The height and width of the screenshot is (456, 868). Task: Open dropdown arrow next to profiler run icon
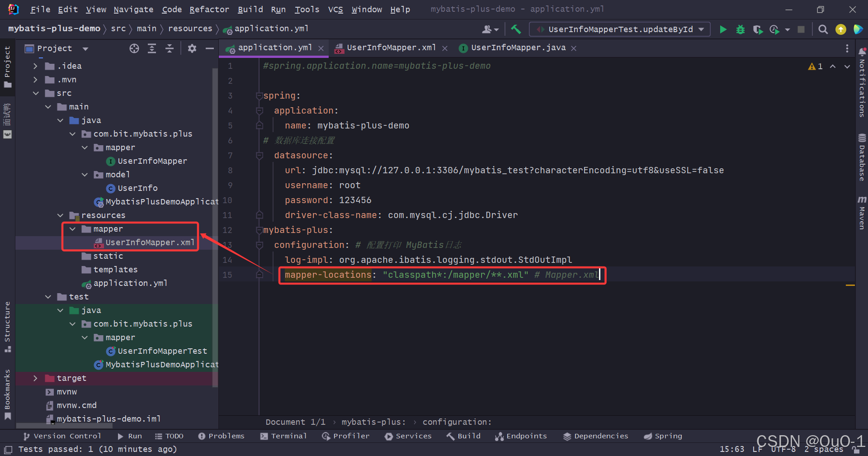[x=788, y=29]
